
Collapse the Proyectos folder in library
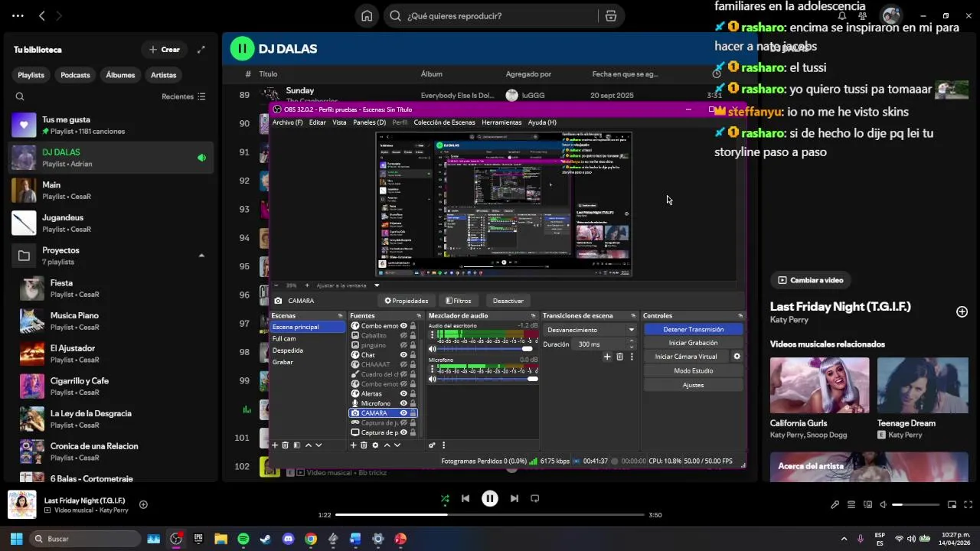[x=201, y=256]
